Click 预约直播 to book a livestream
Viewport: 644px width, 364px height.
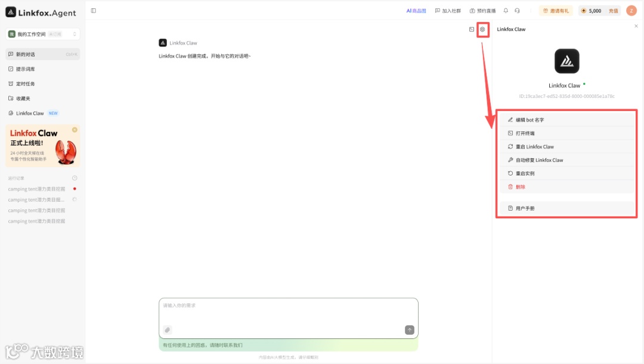[x=482, y=11]
